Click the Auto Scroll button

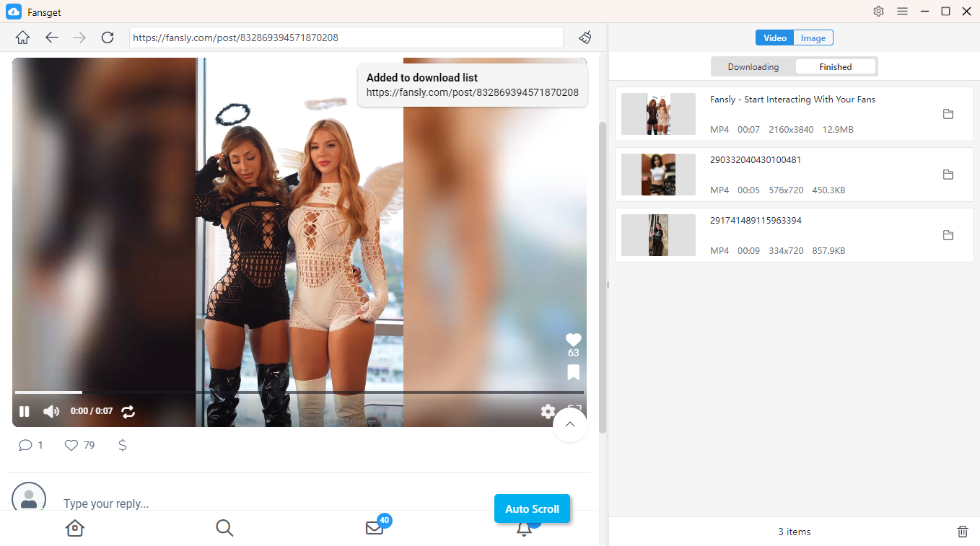pyautogui.click(x=532, y=508)
